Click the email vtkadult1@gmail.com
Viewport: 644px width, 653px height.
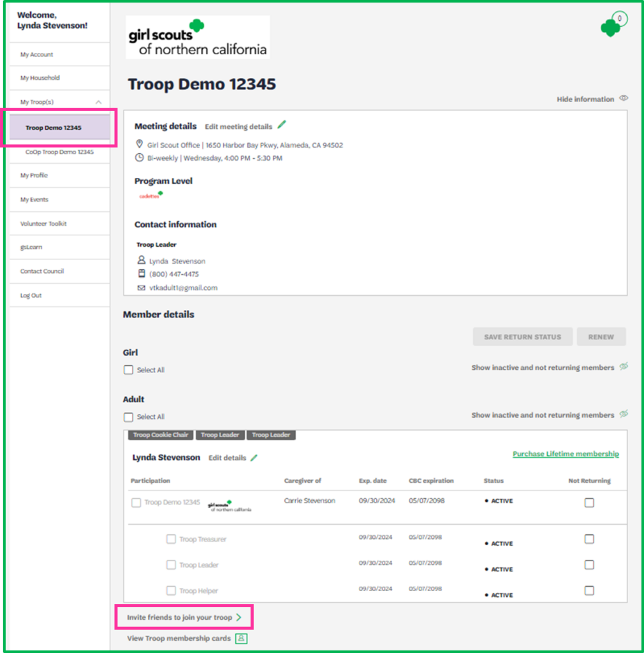183,288
